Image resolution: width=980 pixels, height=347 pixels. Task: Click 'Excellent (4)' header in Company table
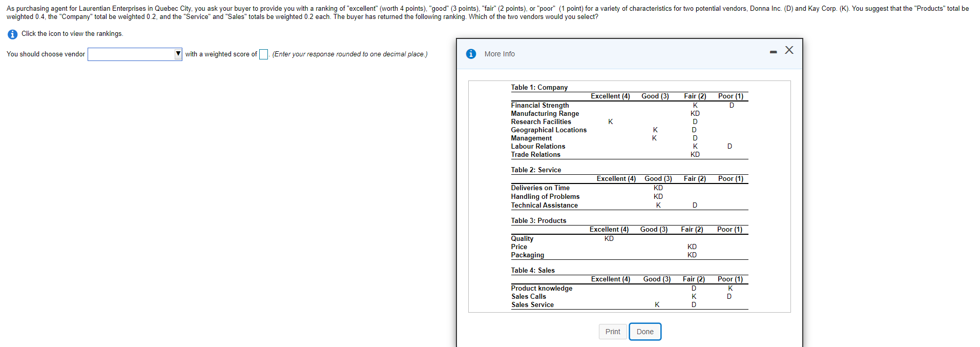point(610,96)
